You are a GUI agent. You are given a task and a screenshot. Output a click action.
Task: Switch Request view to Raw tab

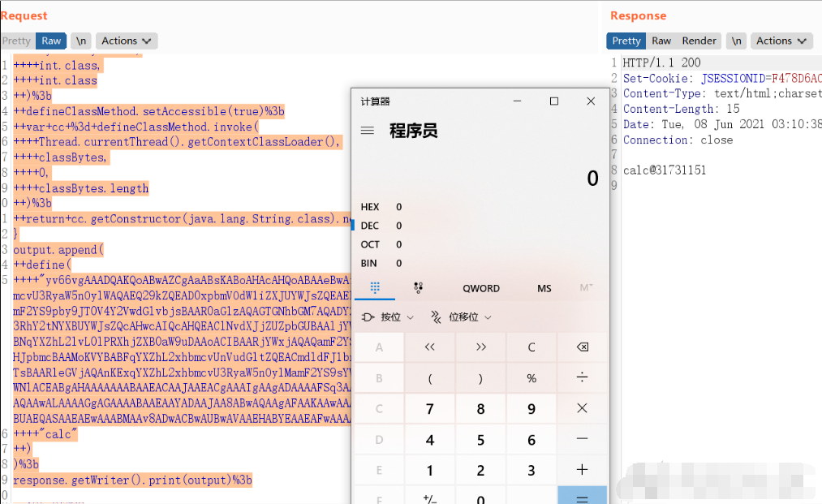point(51,41)
